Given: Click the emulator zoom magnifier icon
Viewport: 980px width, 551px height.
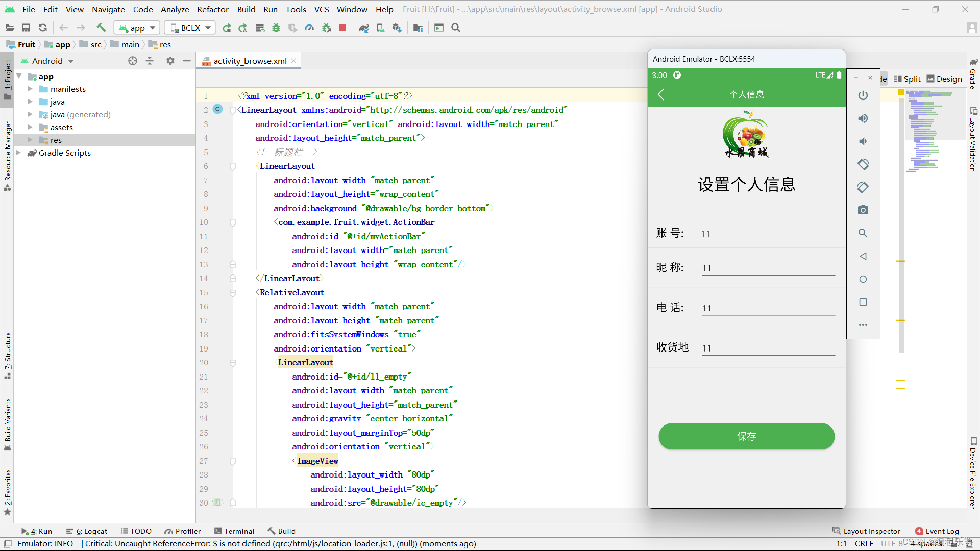Looking at the screenshot, I should (x=863, y=233).
